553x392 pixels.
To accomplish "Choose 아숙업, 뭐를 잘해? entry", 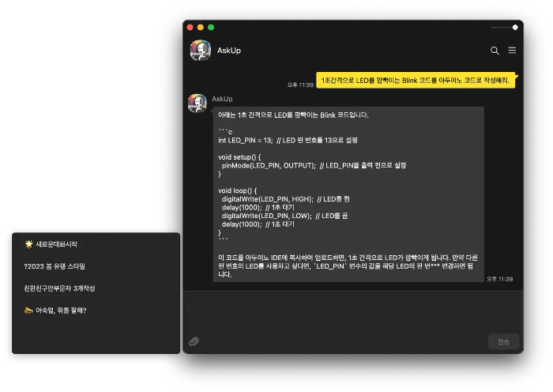I will click(55, 311).
